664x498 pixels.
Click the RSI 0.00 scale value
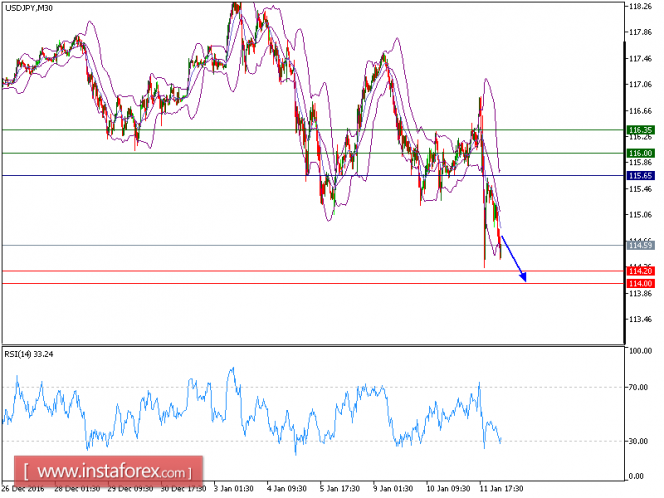click(x=636, y=476)
